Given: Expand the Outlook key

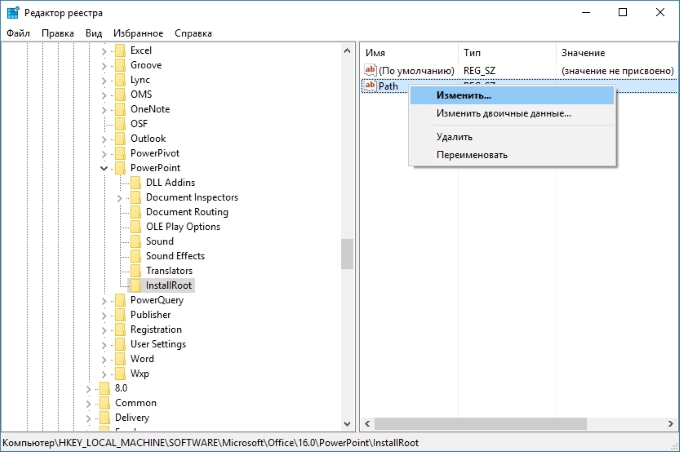Looking at the screenshot, I should coord(104,140).
